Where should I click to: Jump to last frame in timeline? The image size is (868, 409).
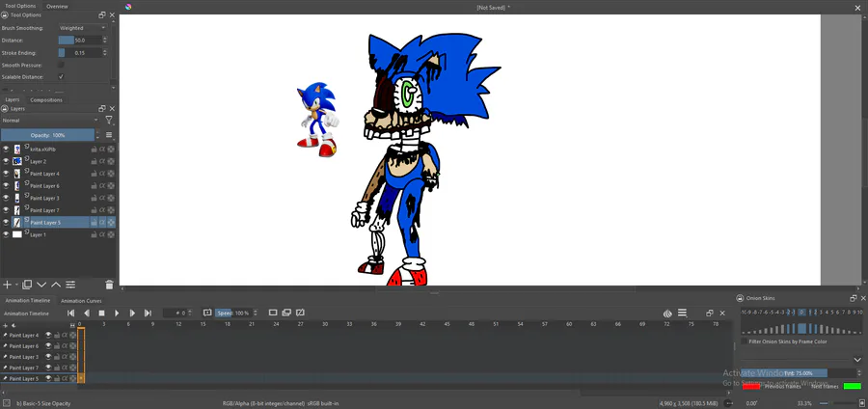click(148, 313)
